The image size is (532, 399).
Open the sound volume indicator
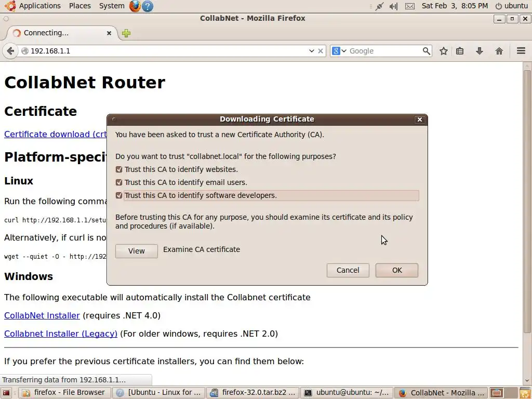coord(394,6)
